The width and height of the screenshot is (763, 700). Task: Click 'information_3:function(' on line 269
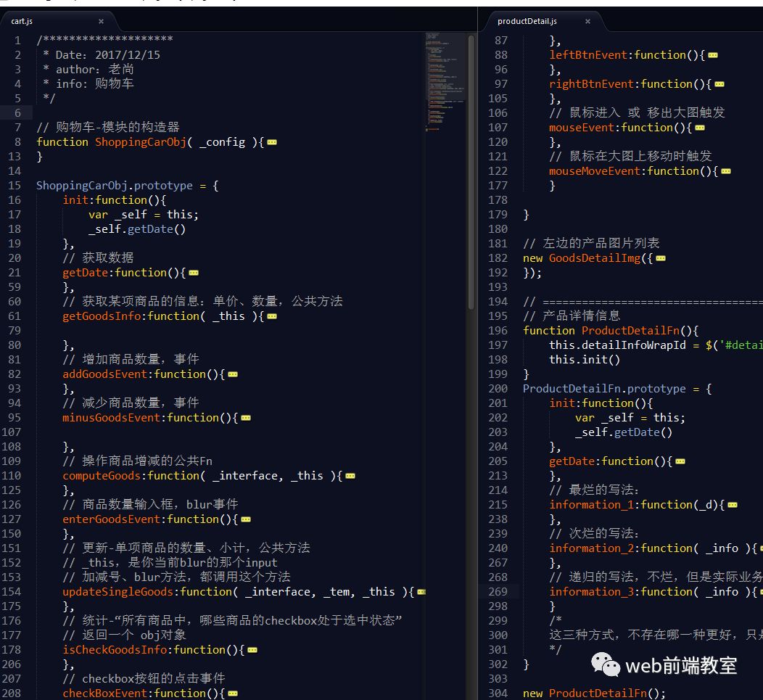(624, 592)
